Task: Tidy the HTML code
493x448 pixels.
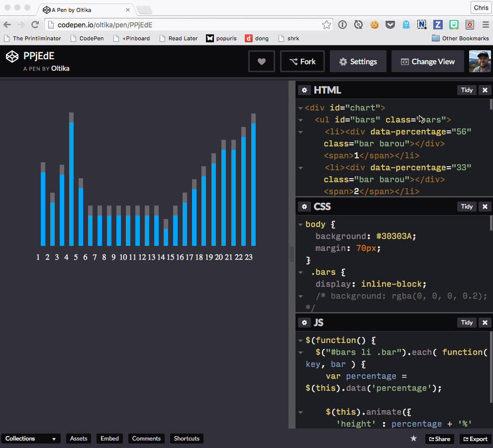Action: pyautogui.click(x=467, y=90)
